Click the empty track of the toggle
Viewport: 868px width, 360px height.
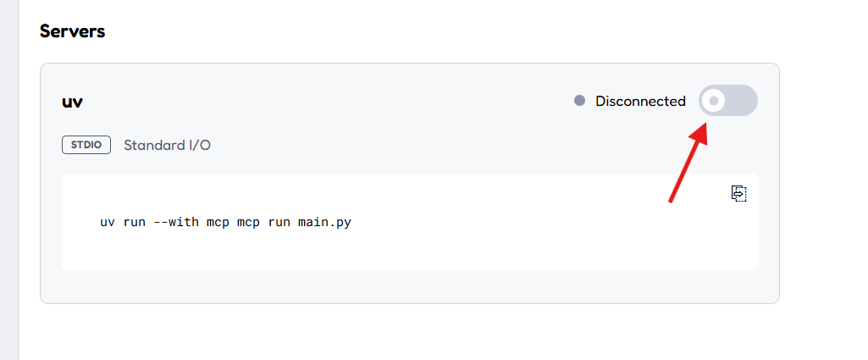742,101
